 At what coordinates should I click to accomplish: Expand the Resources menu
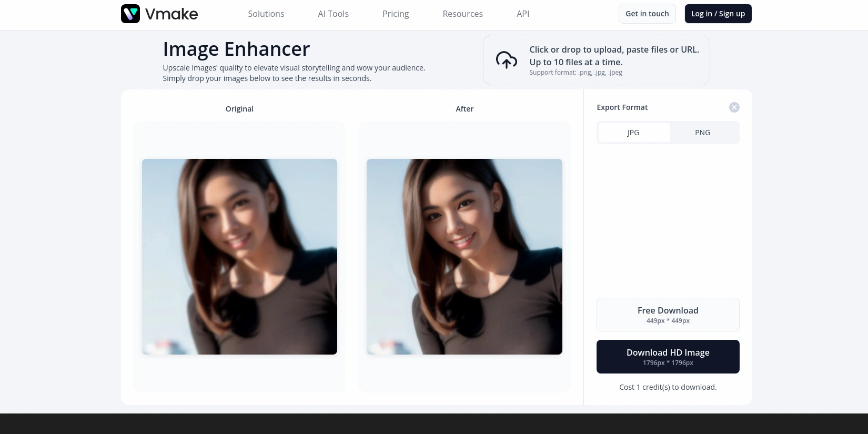click(462, 14)
